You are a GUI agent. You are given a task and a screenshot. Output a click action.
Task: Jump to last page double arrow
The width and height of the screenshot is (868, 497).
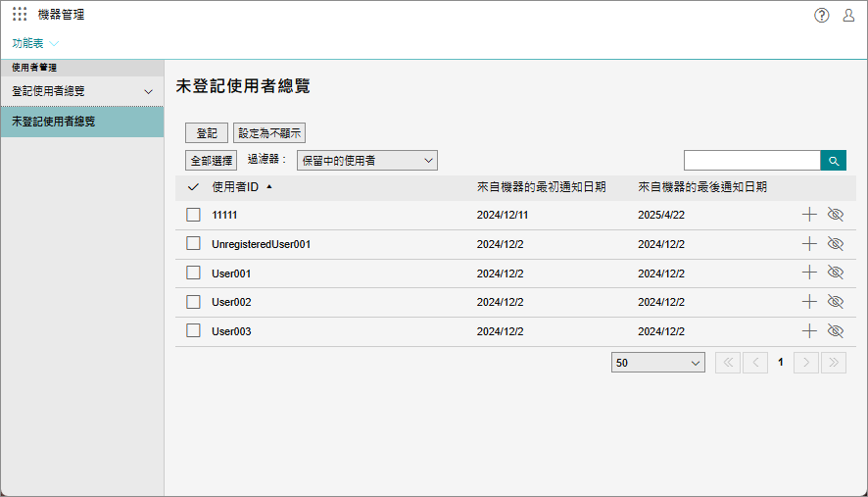click(834, 363)
